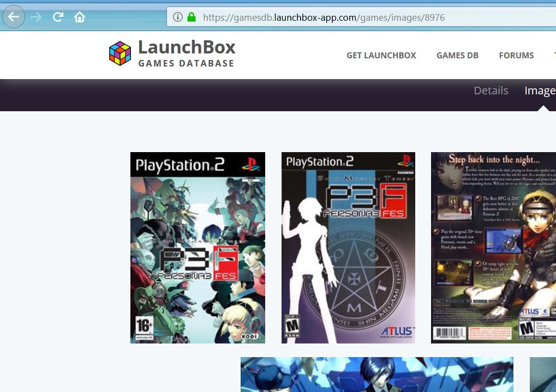Open the blue Persona 3 artwork banner image

click(x=377, y=375)
